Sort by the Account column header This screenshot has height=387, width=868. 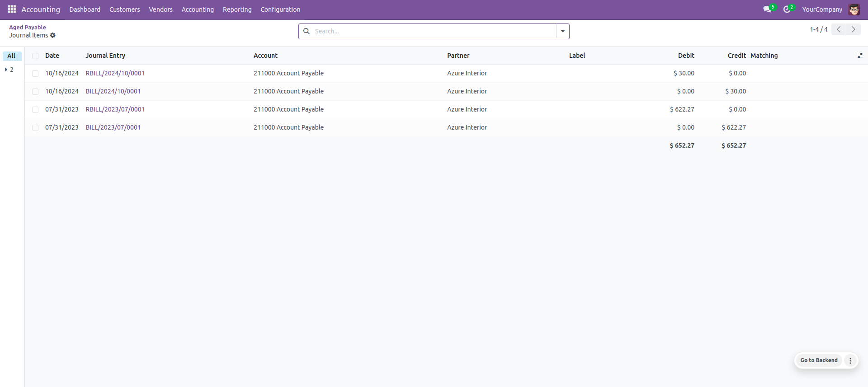point(265,56)
